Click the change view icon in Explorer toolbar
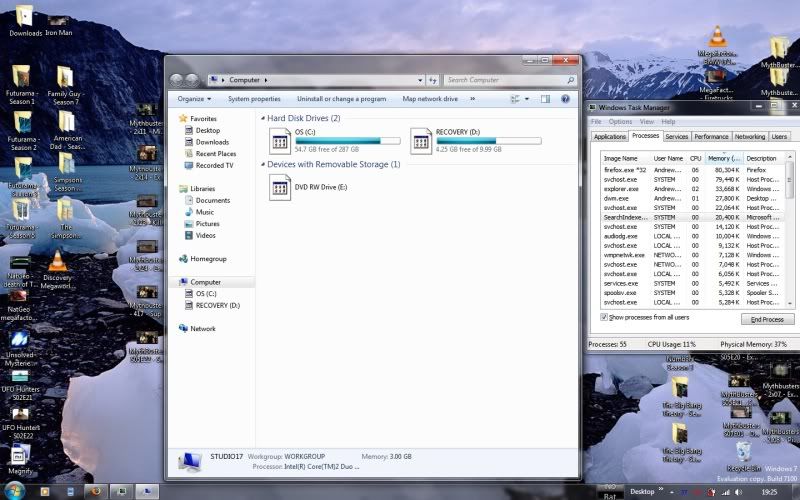Viewport: 800px width, 500px height. [515, 99]
